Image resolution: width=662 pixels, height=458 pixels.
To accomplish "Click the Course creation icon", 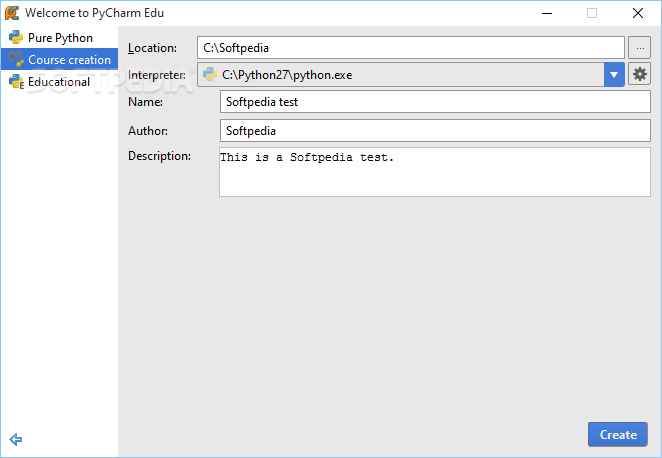I will pos(16,60).
